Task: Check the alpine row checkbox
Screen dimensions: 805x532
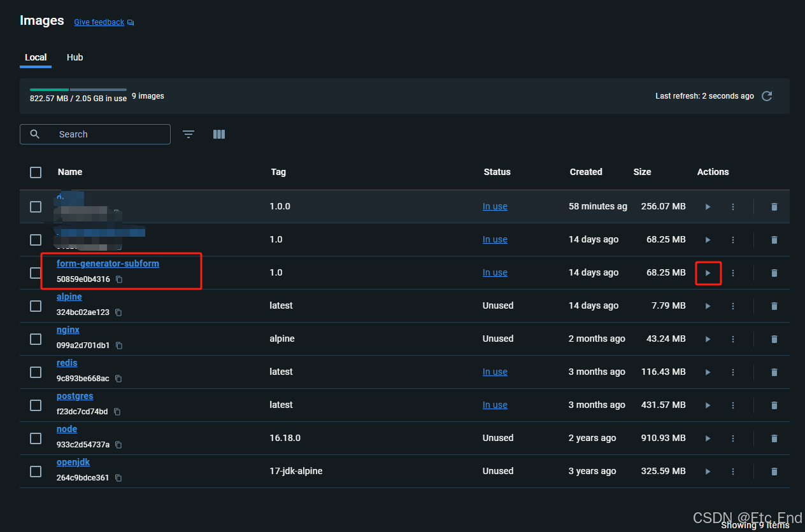Action: 36,306
